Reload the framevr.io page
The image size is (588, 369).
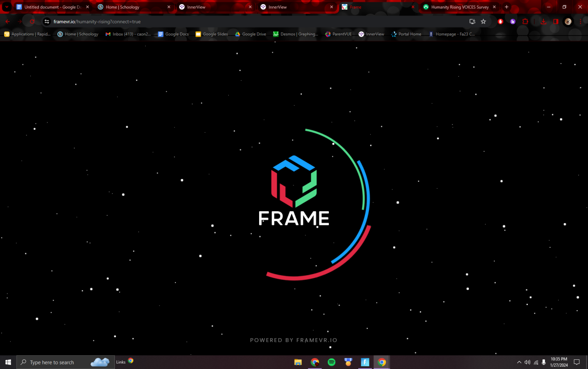tap(32, 22)
